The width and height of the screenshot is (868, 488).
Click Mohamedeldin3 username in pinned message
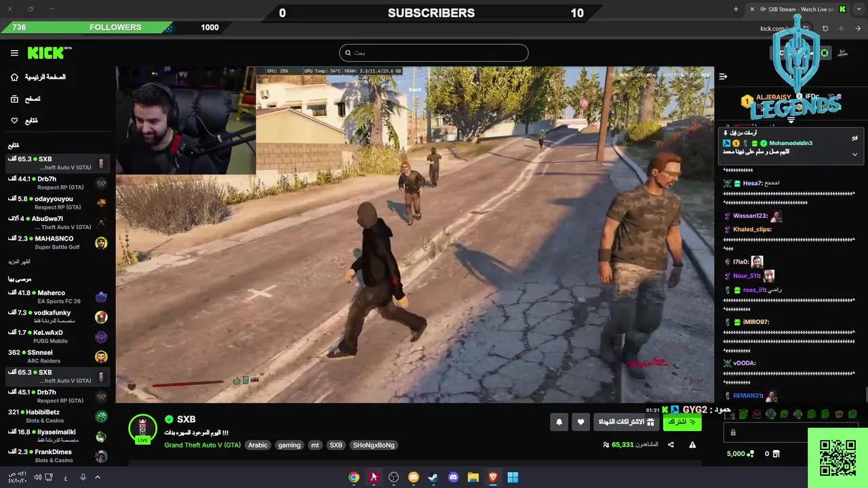click(790, 144)
